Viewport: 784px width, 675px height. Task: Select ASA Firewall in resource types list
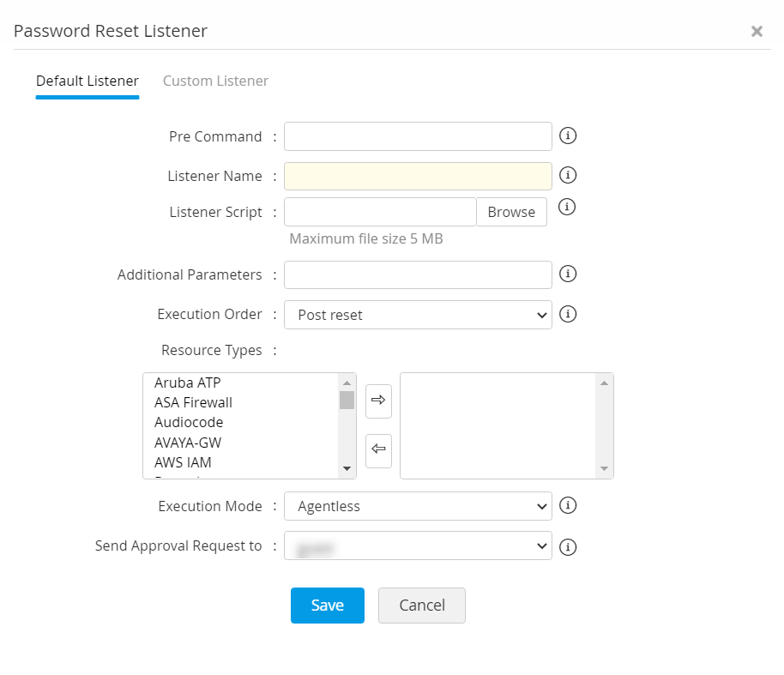193,401
